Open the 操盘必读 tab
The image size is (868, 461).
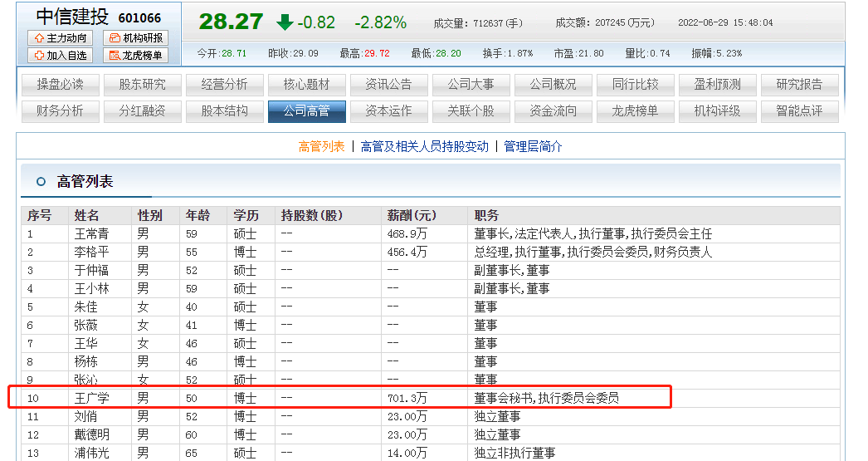(61, 85)
